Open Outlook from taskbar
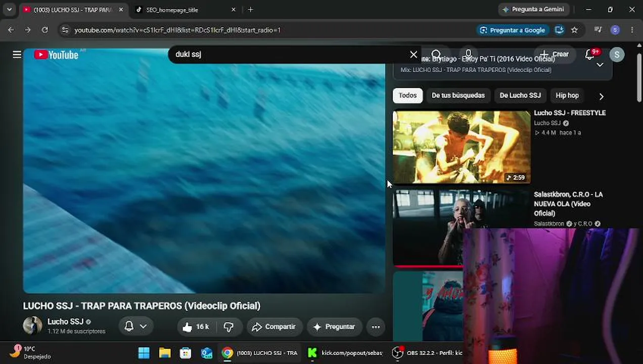643x364 pixels. click(206, 352)
